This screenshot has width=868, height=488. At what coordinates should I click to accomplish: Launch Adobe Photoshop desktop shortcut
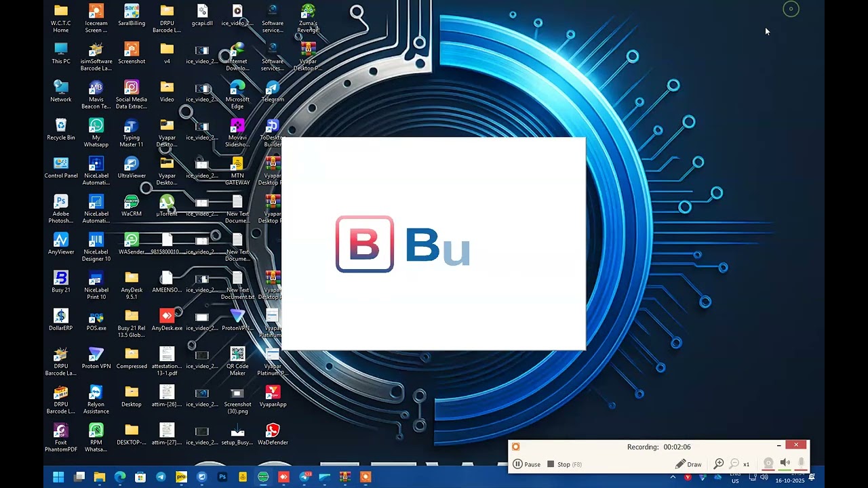pyautogui.click(x=61, y=209)
